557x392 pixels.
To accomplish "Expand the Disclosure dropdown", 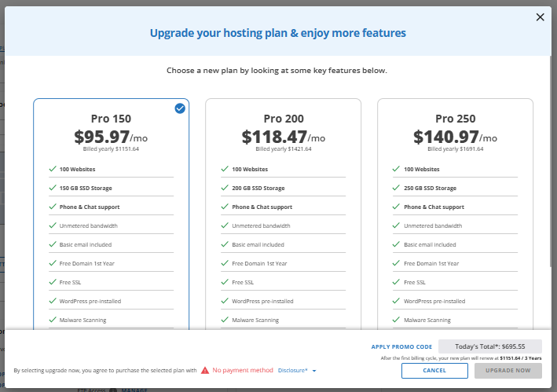I will tap(297, 370).
